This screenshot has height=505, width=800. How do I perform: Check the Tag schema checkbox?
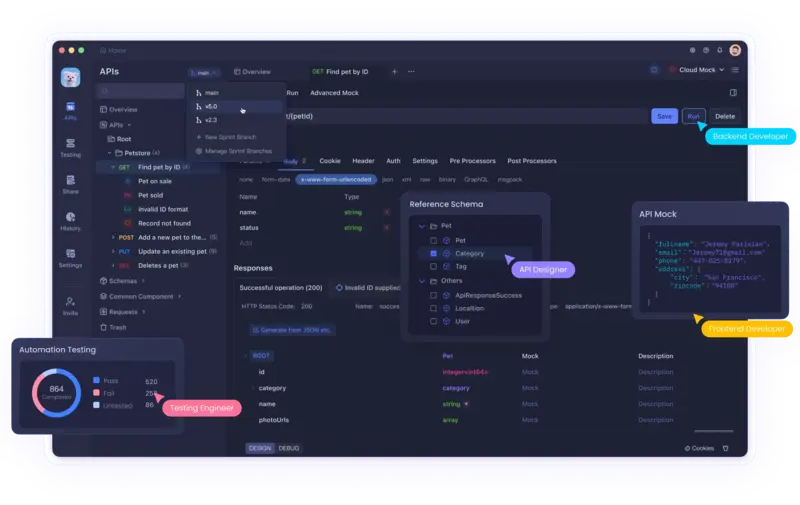tap(433, 266)
